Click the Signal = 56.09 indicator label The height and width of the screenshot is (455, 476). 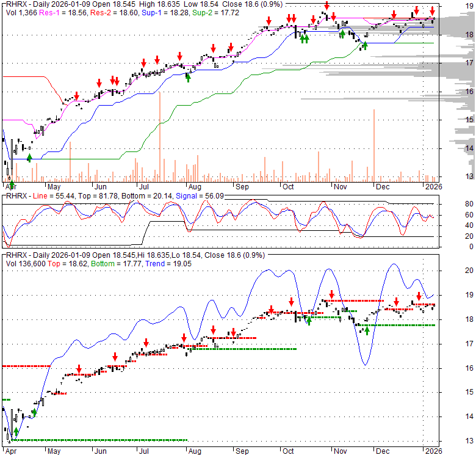[195, 195]
